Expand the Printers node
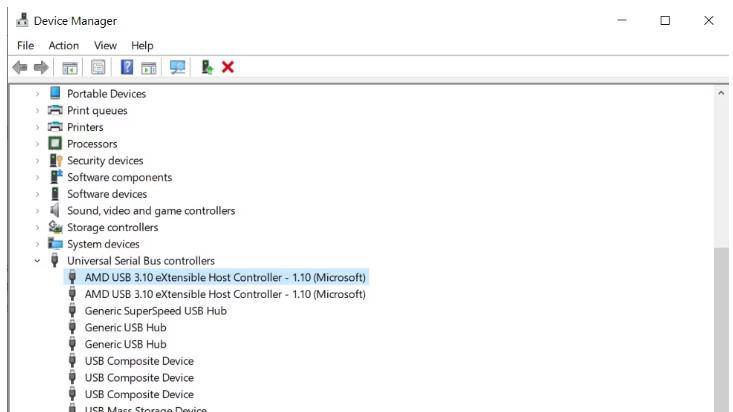 click(x=37, y=127)
